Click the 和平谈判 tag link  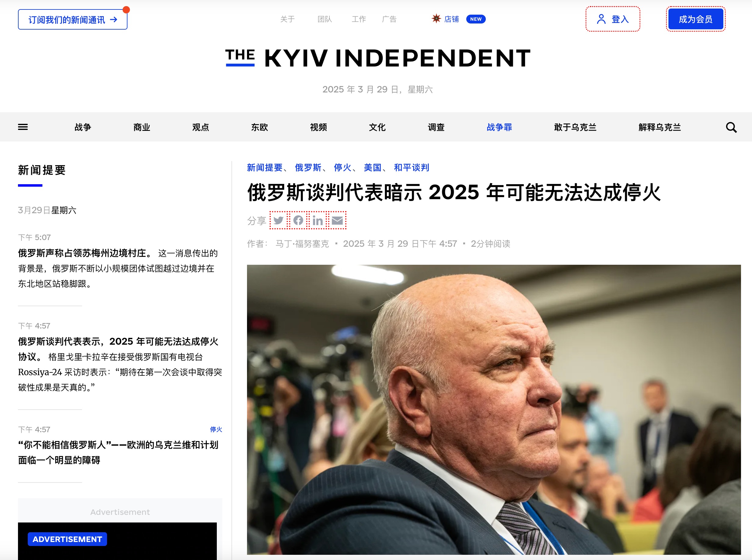411,167
